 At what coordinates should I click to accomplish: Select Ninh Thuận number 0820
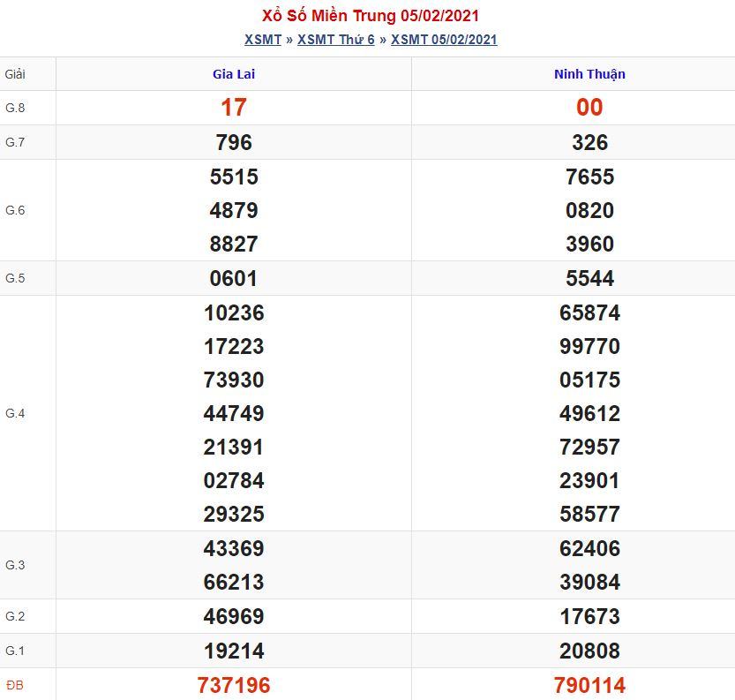(589, 210)
